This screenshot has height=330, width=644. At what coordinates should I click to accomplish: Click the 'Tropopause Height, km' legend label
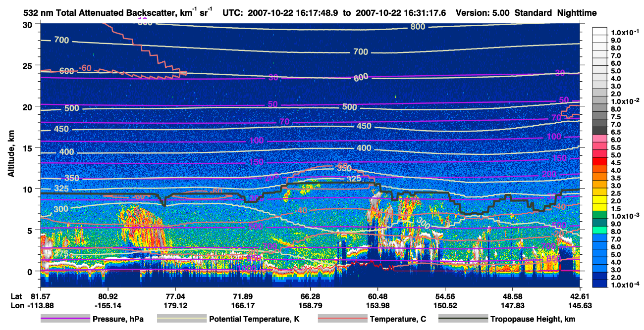533,319
